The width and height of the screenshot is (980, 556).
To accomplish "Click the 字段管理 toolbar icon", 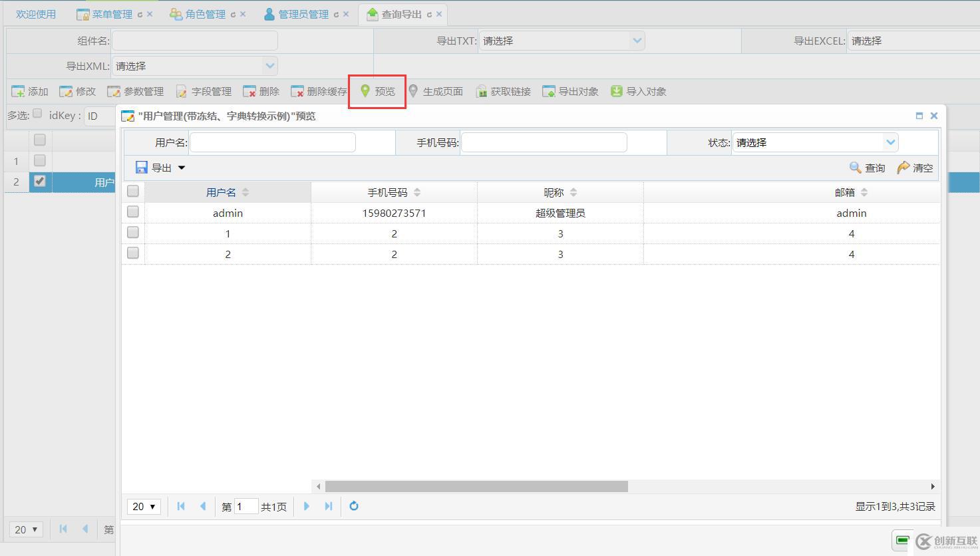I will tap(203, 91).
